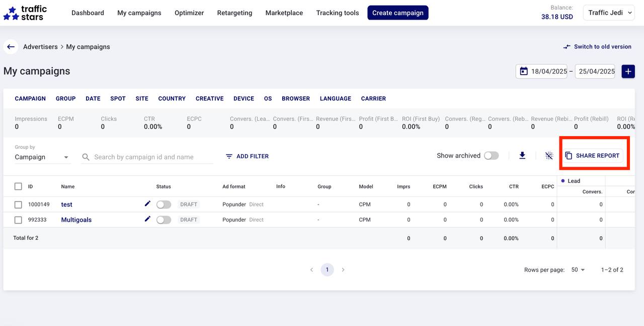Click the column settings grid icon

549,156
